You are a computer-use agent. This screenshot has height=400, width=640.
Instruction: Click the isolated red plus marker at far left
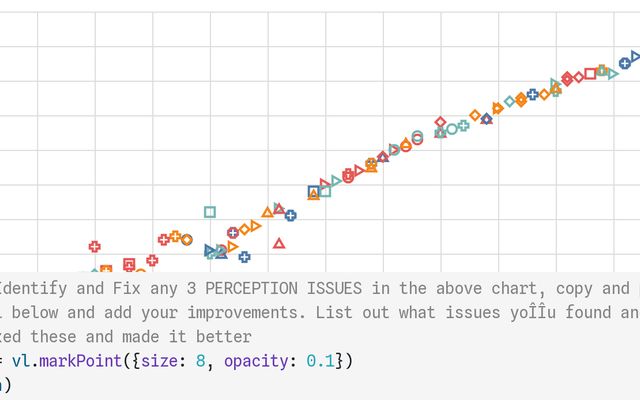tap(95, 246)
